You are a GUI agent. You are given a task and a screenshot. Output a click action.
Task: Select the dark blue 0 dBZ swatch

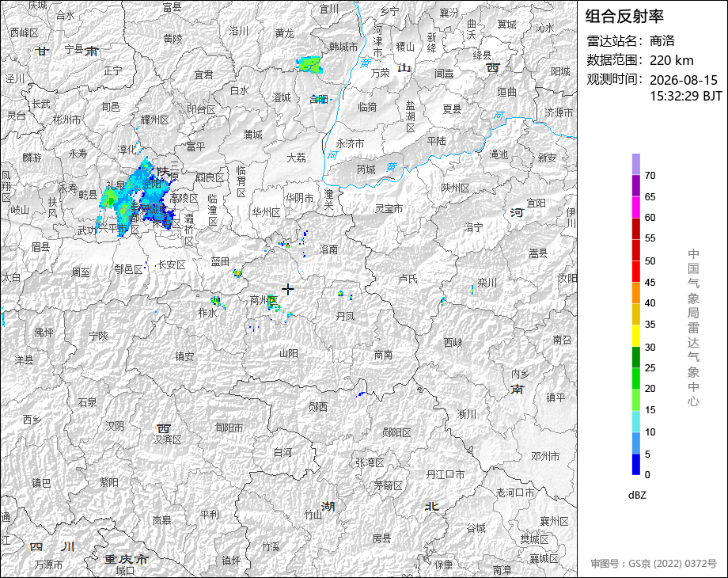(x=636, y=464)
